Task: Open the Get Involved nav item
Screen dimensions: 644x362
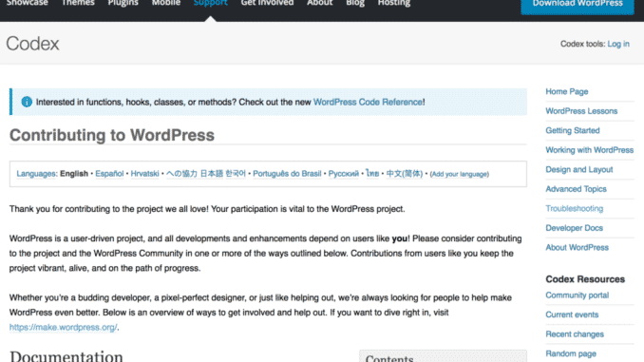Action: (267, 3)
